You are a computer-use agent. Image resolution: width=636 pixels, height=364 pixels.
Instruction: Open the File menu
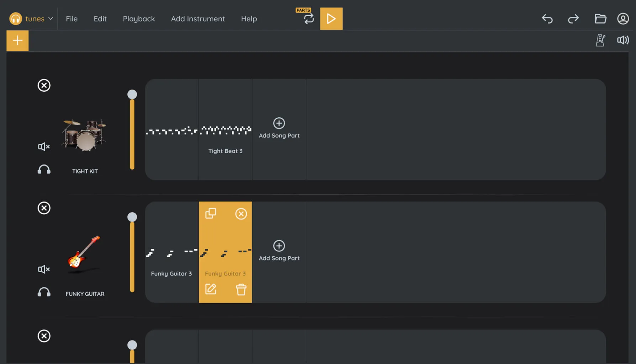[x=72, y=18]
